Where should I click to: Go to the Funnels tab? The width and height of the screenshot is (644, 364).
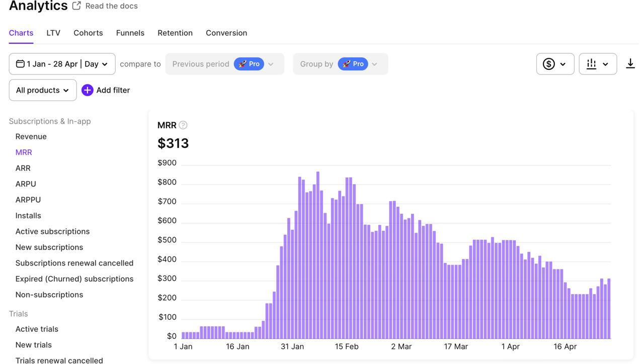[130, 33]
